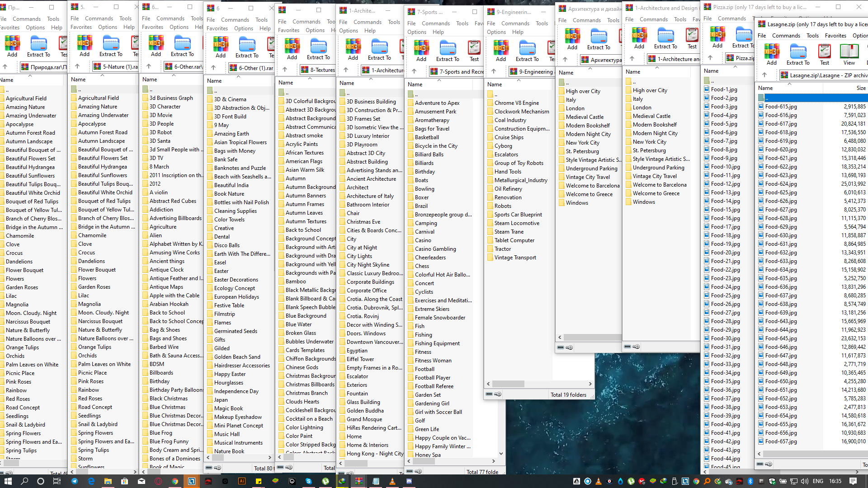Open Adobe Illustrator from the taskbar
The image size is (868, 488).
pyautogui.click(x=242, y=481)
